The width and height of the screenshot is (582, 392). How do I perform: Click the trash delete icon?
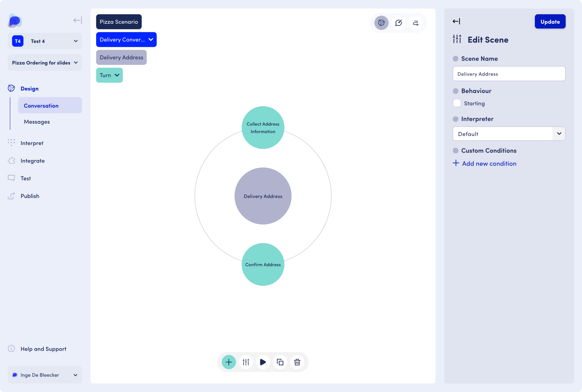[x=297, y=362]
